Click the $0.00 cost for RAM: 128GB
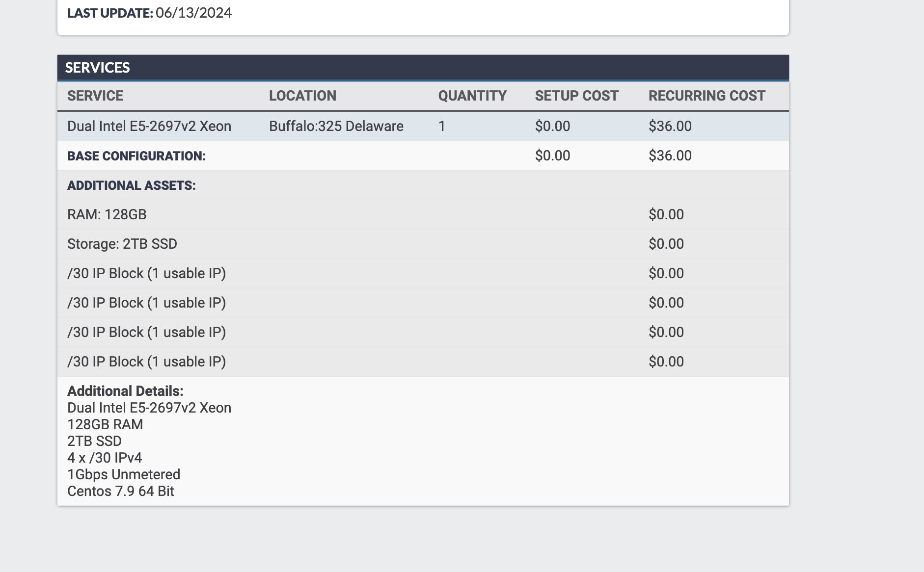Image resolution: width=924 pixels, height=572 pixels. (666, 214)
